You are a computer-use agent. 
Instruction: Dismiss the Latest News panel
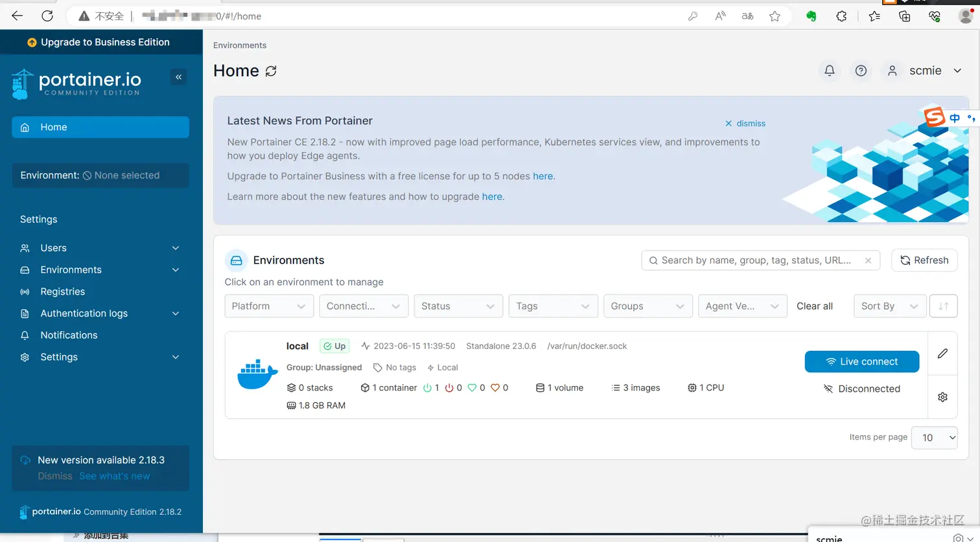745,123
